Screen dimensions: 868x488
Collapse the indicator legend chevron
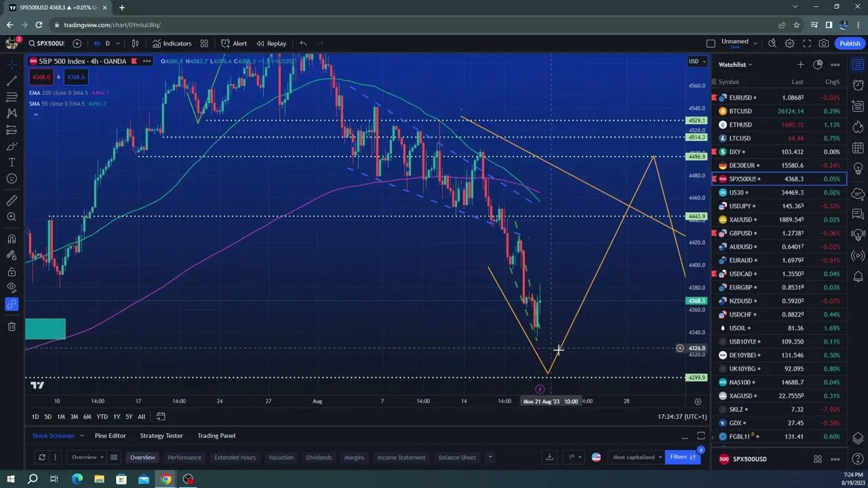coord(35,115)
